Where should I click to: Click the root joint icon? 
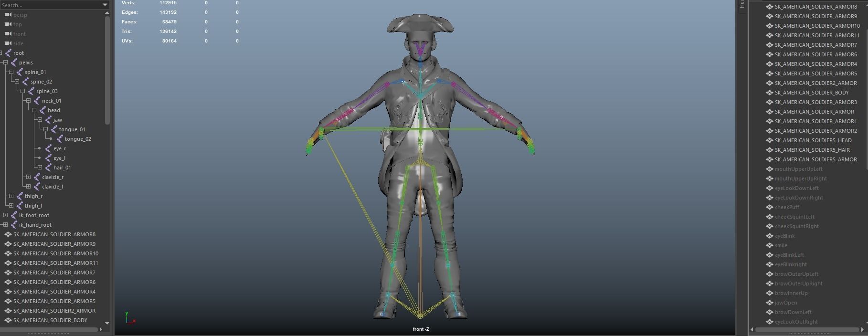point(8,53)
